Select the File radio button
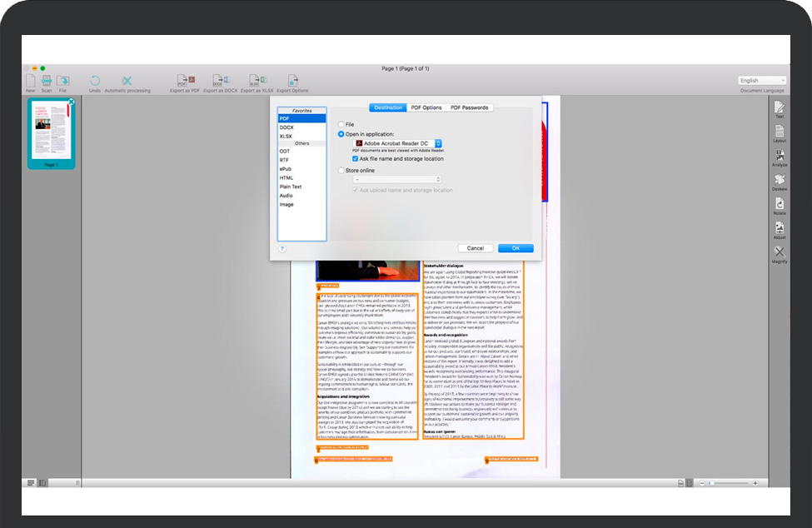The height and width of the screenshot is (528, 812). 341,124
